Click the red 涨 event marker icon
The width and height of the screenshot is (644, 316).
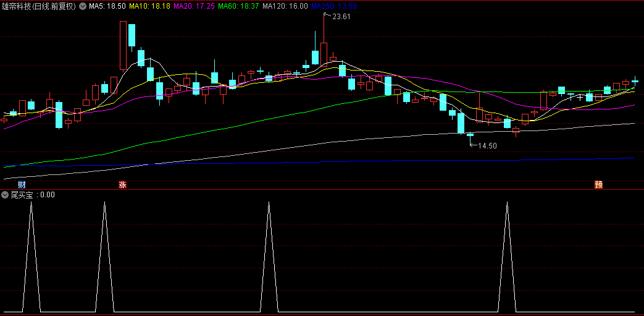[x=122, y=184]
